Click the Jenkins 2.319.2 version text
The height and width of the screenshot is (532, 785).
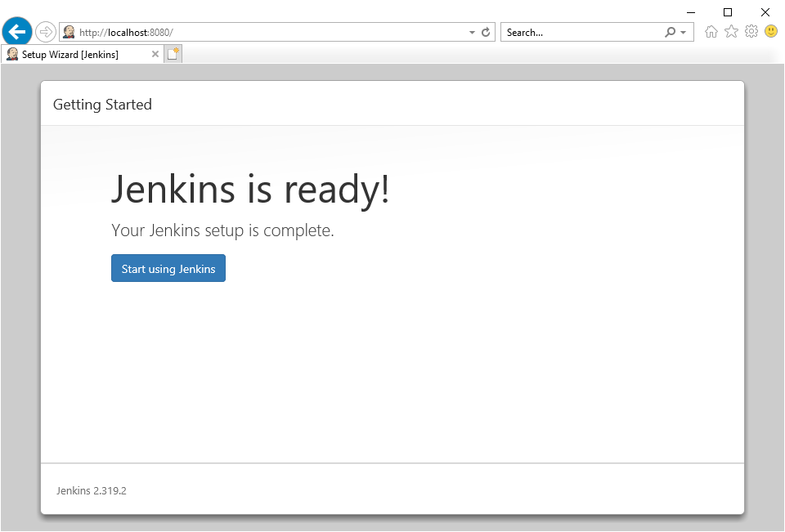tap(91, 490)
